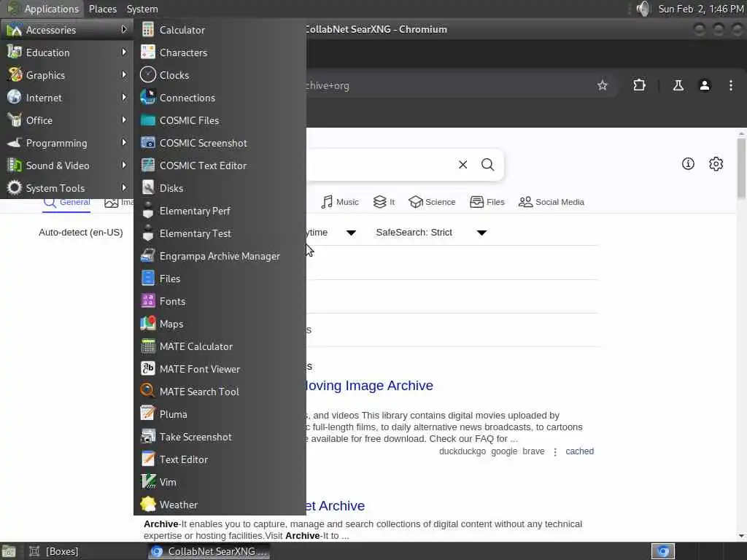Open the Pluma editor
Image resolution: width=747 pixels, height=560 pixels.
[x=220, y=414]
